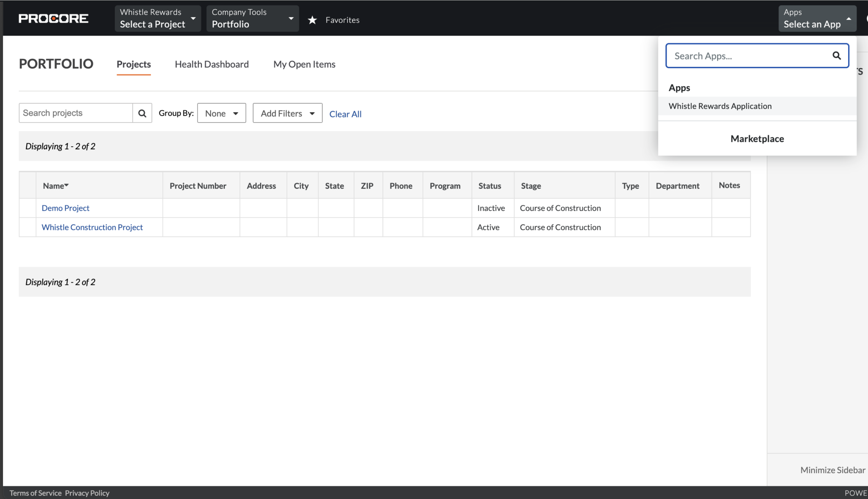Select the Projects tab
Screen dimensions: 868x499
(x=134, y=64)
